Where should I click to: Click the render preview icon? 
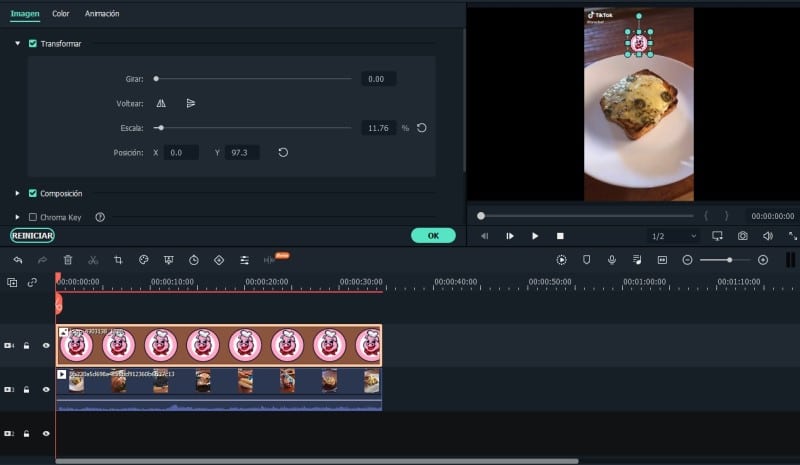tap(561, 260)
